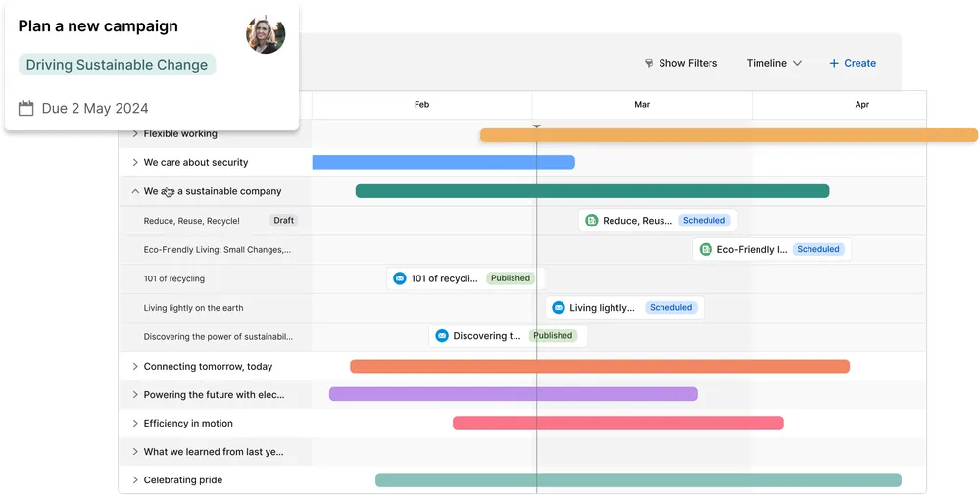The height and width of the screenshot is (502, 980).
Task: Select the Living lightly on the earth row
Action: pyautogui.click(x=193, y=308)
